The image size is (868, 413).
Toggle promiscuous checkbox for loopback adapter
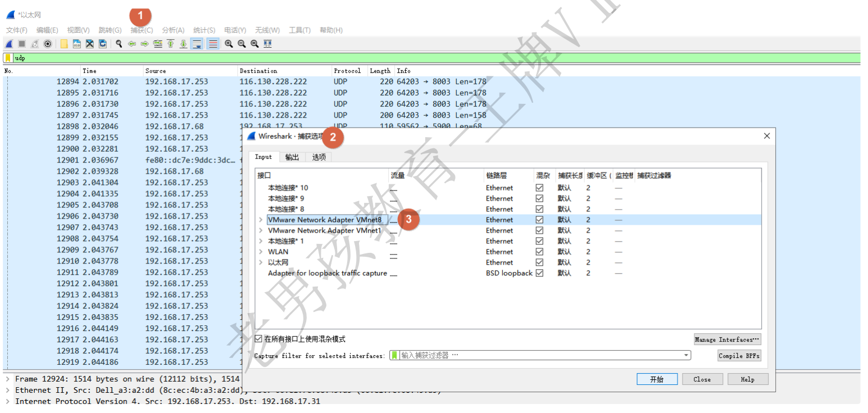click(x=540, y=273)
